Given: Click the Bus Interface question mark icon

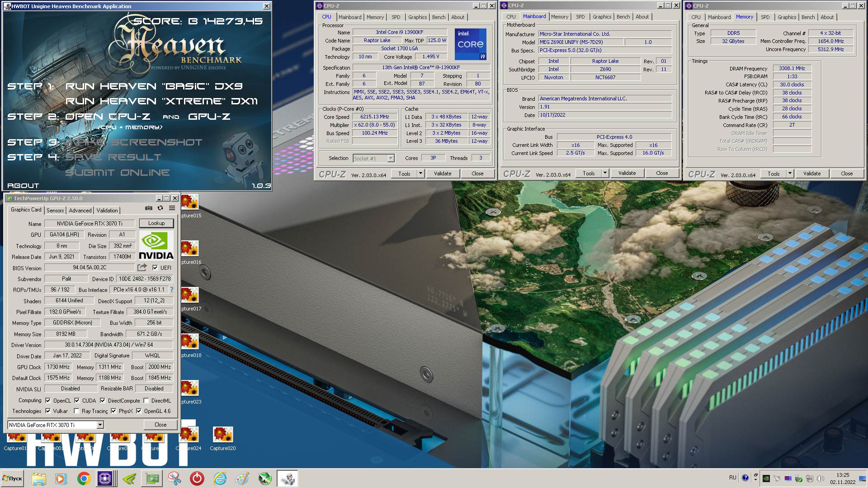Looking at the screenshot, I should [172, 290].
